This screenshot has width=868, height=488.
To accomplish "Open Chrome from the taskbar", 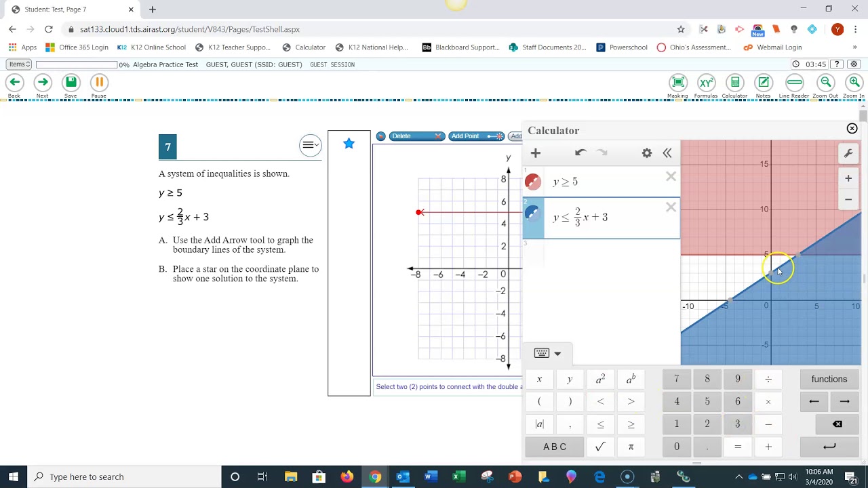I will pos(375,476).
